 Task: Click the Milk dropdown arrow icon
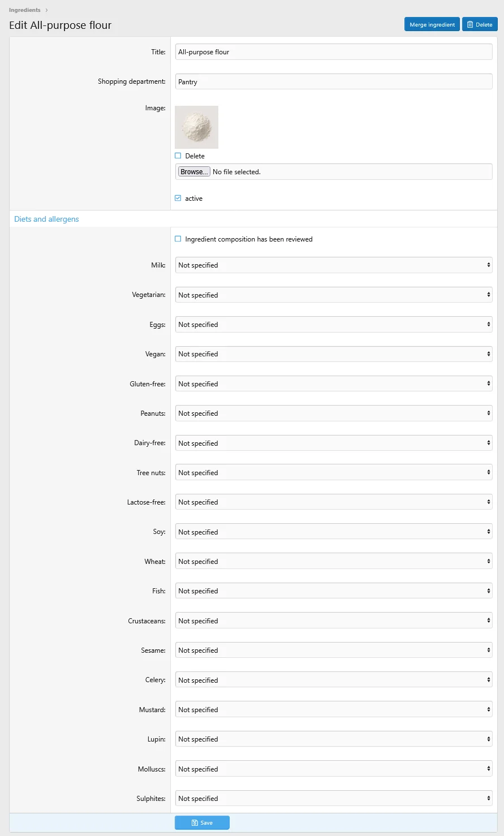tap(488, 265)
